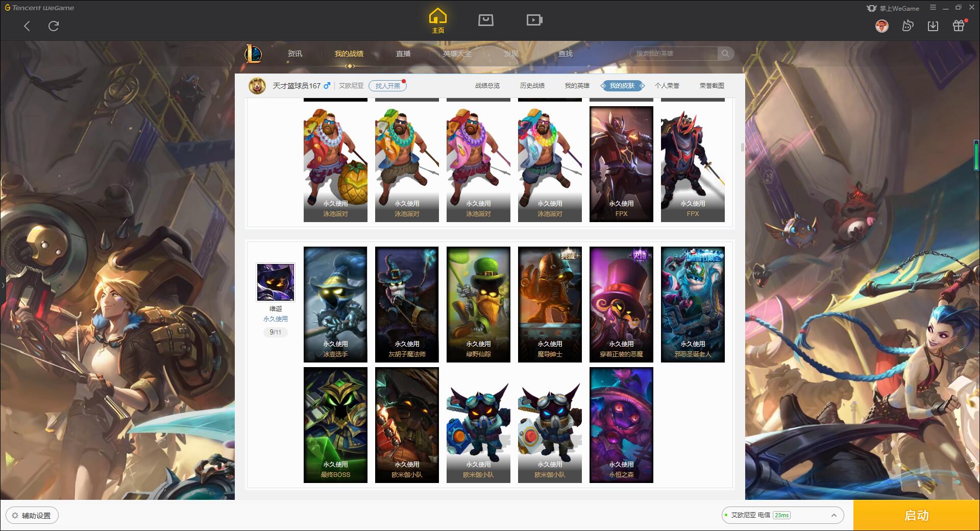Image resolution: width=980 pixels, height=531 pixels.
Task: Switch to 我的英雄 sub-tab
Action: tap(577, 86)
